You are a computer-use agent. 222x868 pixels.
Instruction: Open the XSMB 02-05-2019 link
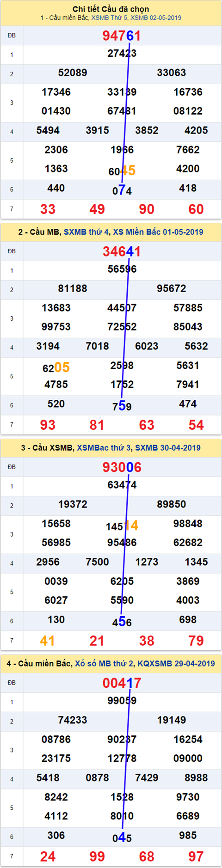tap(156, 18)
